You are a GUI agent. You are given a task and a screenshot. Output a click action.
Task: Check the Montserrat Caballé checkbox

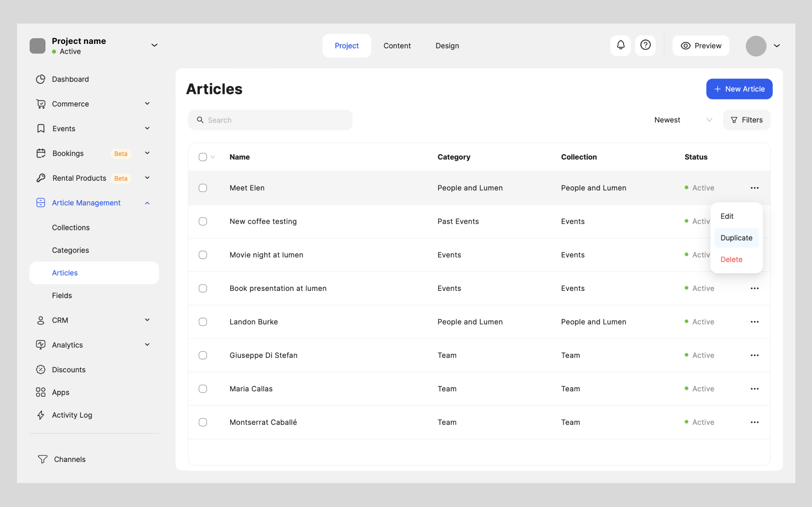coord(203,422)
